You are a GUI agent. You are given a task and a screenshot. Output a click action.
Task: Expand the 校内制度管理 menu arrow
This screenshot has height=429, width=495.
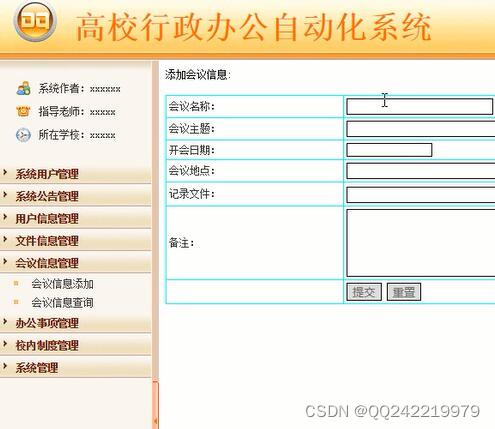coord(5,344)
